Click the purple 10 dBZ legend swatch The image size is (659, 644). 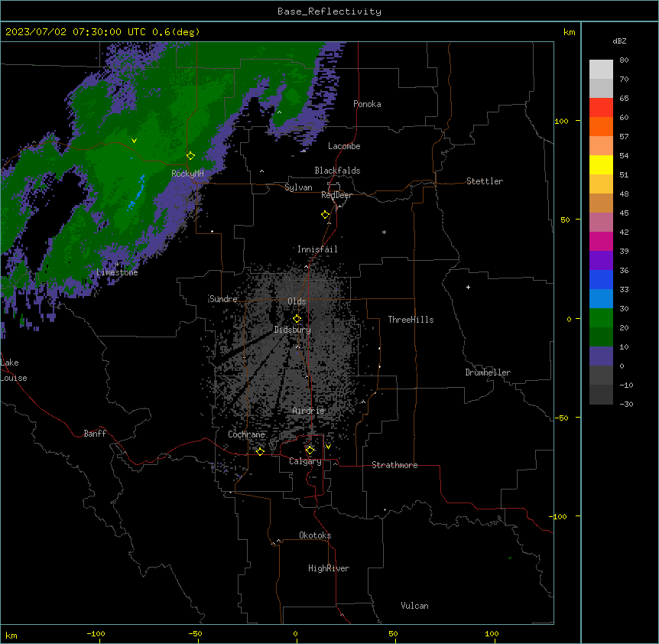coord(601,356)
